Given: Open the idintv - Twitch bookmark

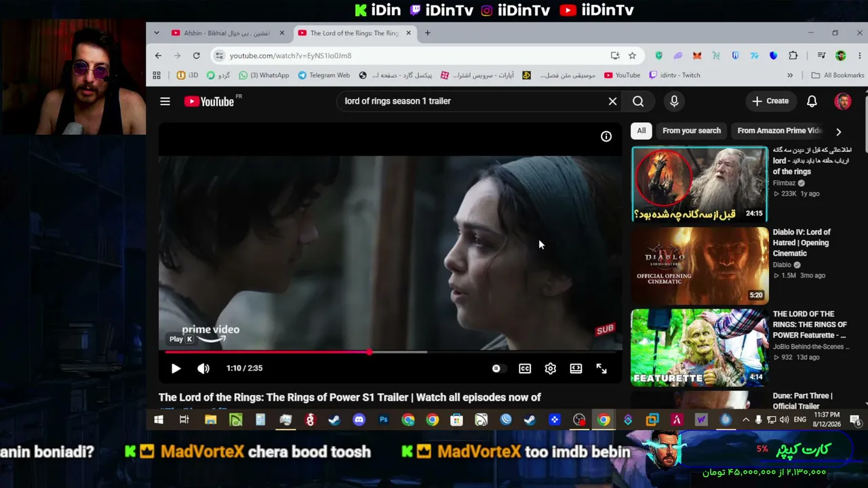Looking at the screenshot, I should point(675,75).
